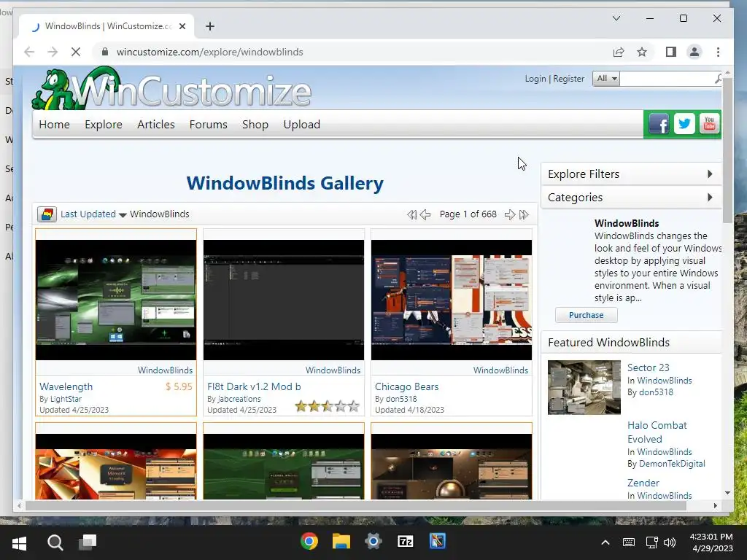Viewport: 747px width, 560px height.
Task: Open Chrome profile avatar
Action: click(694, 52)
